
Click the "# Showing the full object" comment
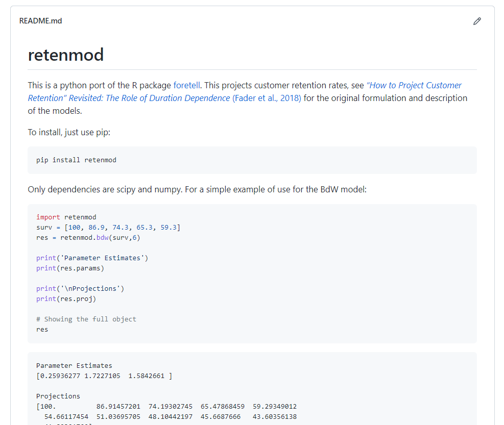[86, 319]
